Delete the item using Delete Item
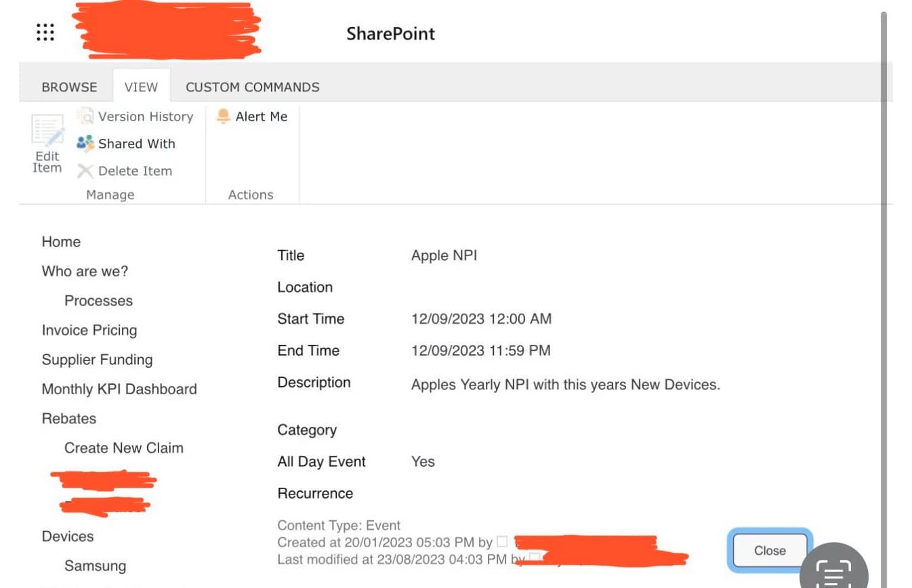912x588 pixels. (134, 171)
